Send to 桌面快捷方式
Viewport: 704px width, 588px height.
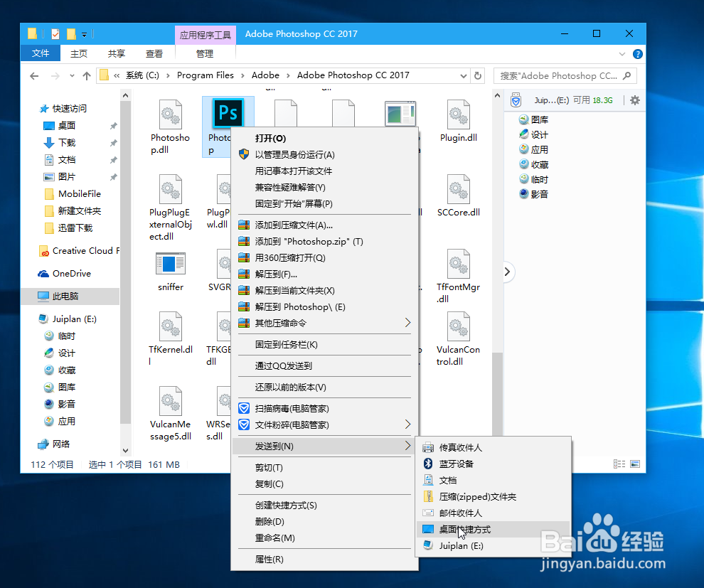493,530
